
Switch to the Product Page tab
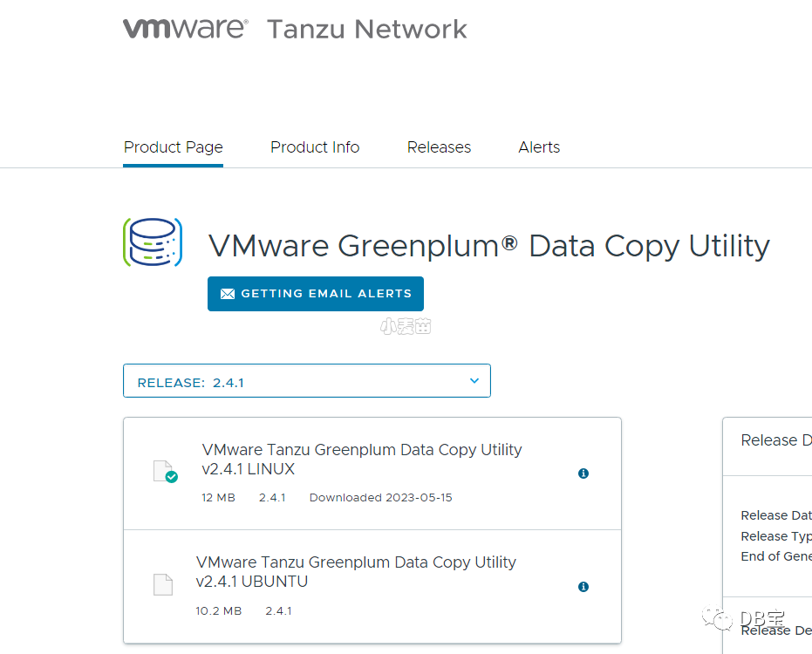point(174,147)
